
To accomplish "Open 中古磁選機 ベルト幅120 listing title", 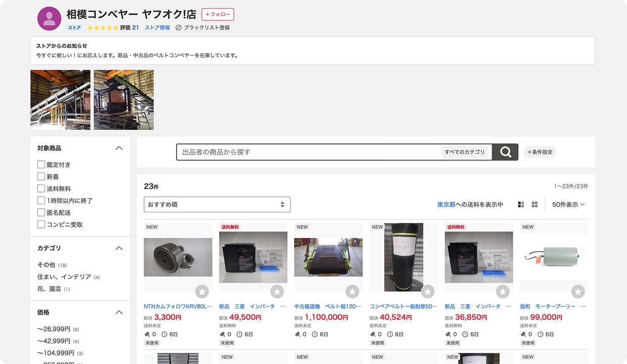I will click(x=328, y=306).
